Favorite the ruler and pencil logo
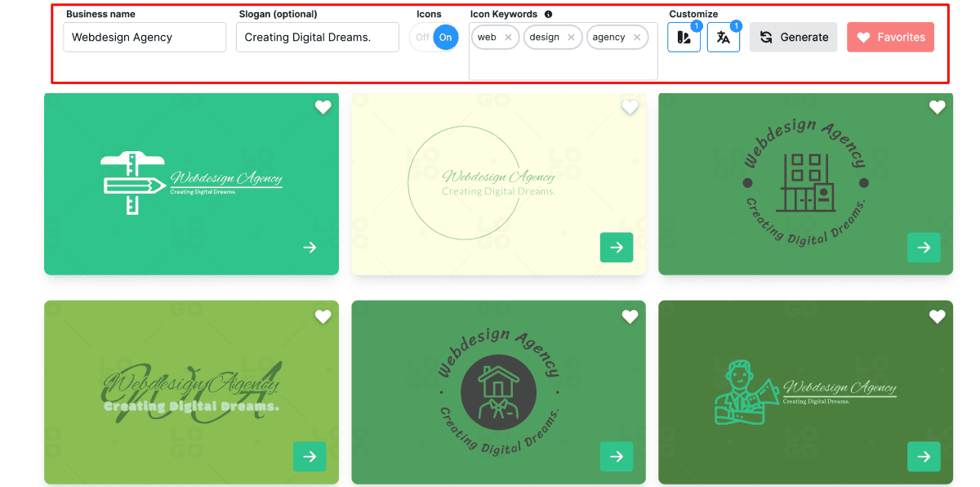The image size is (980, 487). (323, 107)
